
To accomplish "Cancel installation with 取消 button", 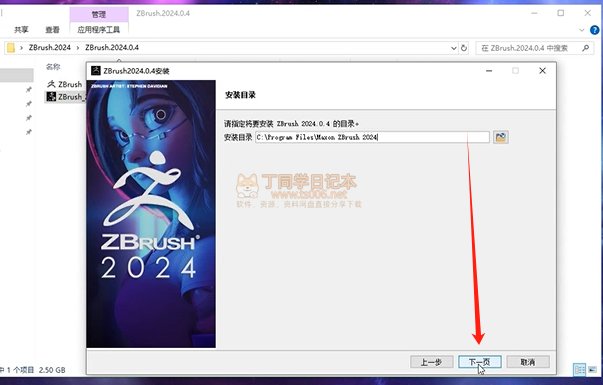I will (x=528, y=362).
